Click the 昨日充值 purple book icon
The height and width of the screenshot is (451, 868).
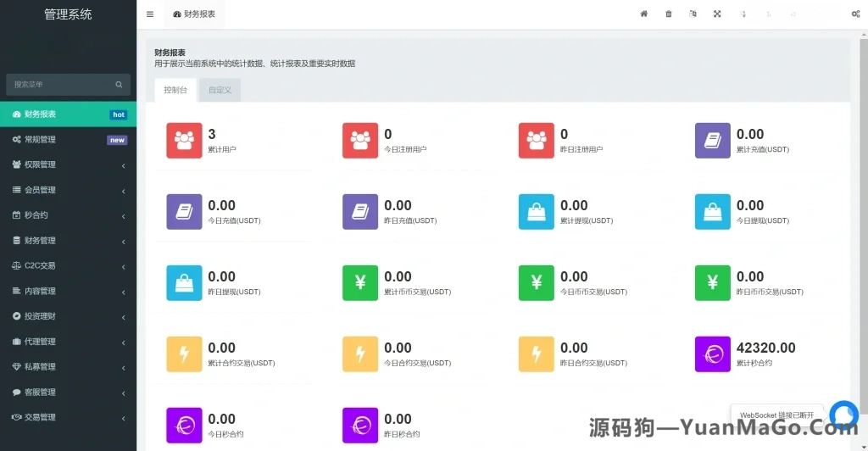(360, 212)
